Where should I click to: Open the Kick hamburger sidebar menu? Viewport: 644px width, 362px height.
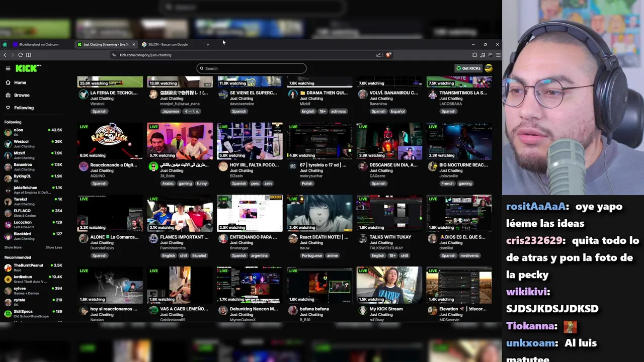(8, 68)
